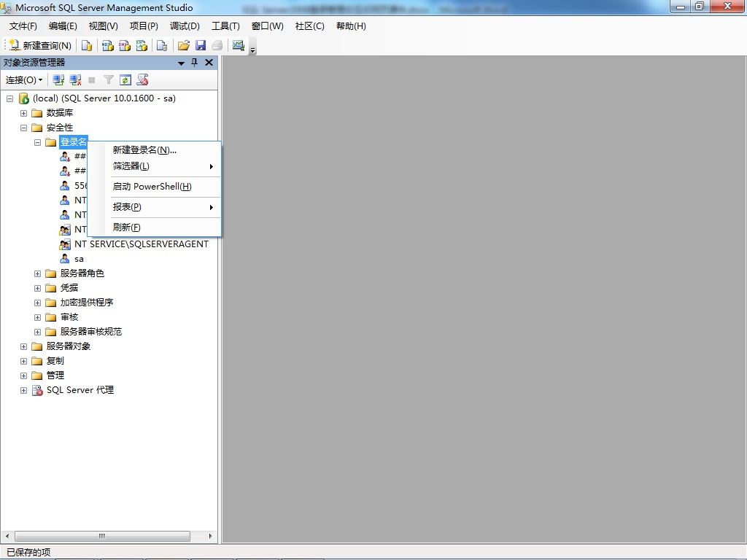747x560 pixels.
Task: Expand the 服务器对象 folder
Action: coord(23,346)
